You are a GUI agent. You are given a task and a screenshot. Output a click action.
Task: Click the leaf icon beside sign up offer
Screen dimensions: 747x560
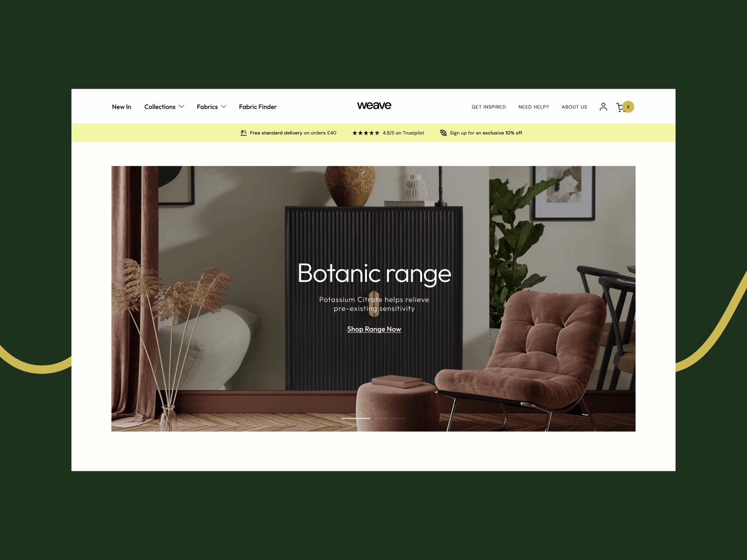click(x=444, y=133)
